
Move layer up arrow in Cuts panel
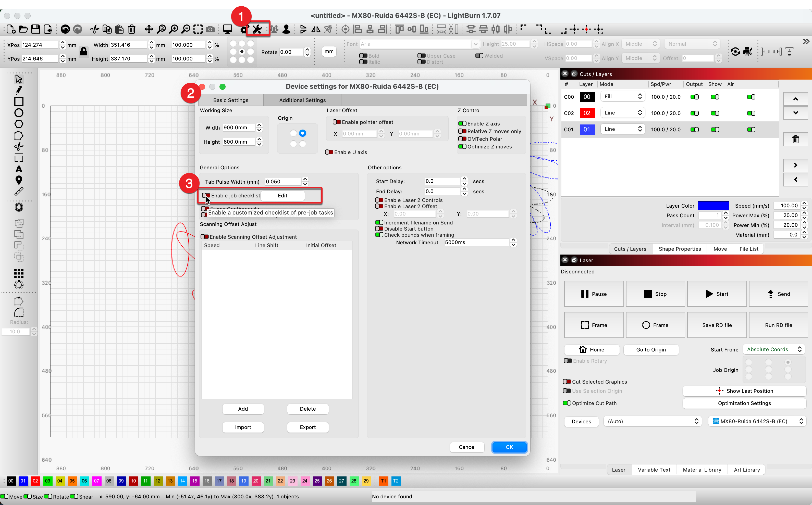(x=795, y=99)
